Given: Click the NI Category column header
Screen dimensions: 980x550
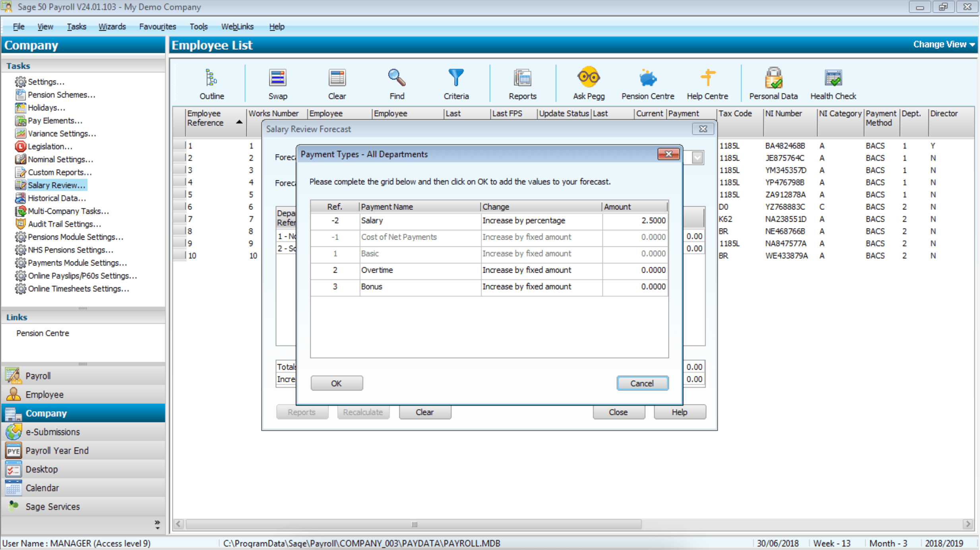Looking at the screenshot, I should (x=840, y=122).
